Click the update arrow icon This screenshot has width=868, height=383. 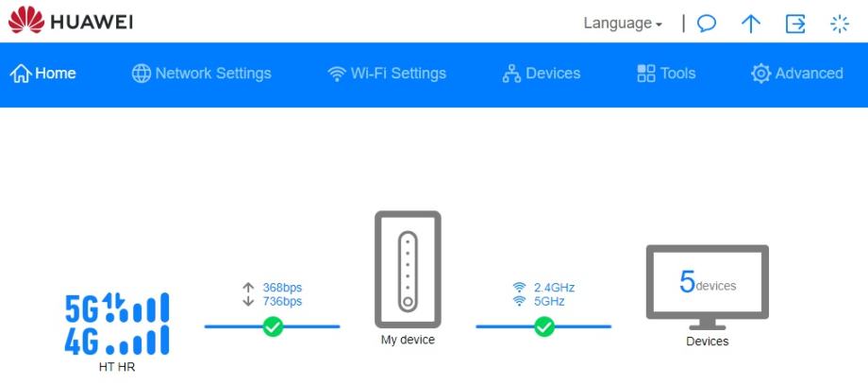click(750, 24)
